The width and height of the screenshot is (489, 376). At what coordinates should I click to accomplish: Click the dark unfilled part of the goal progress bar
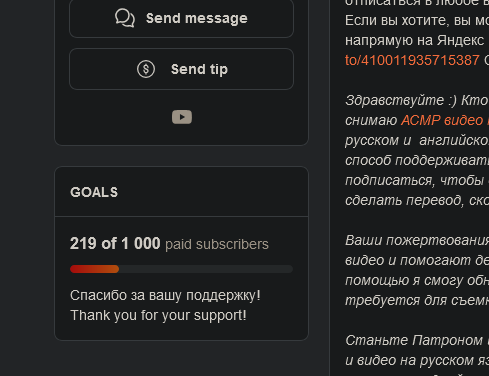206,269
